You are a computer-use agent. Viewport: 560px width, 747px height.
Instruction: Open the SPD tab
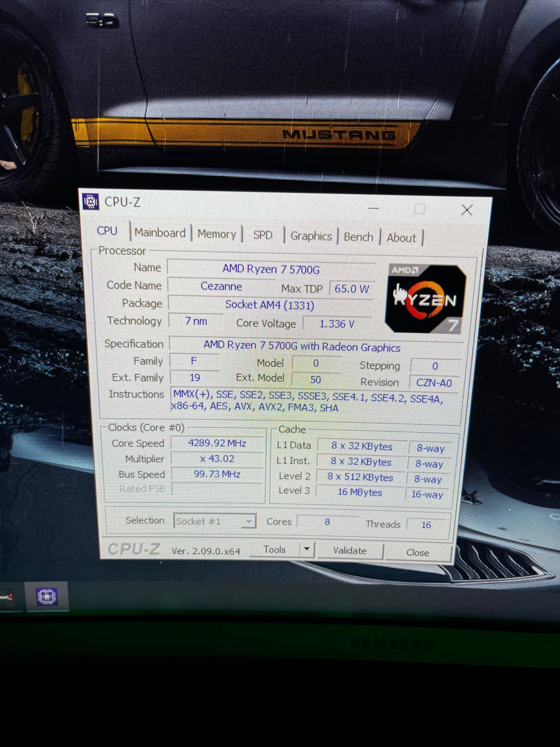tap(263, 235)
